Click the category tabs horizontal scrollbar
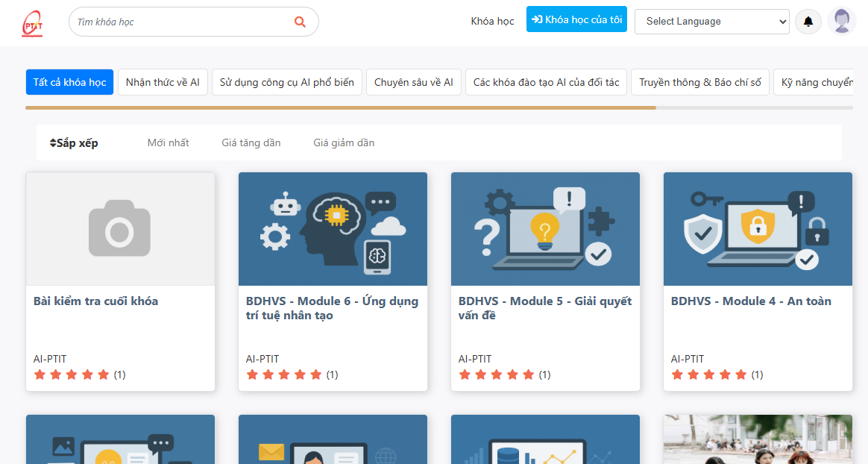Screen dimensions: 868x464 pos(341,108)
